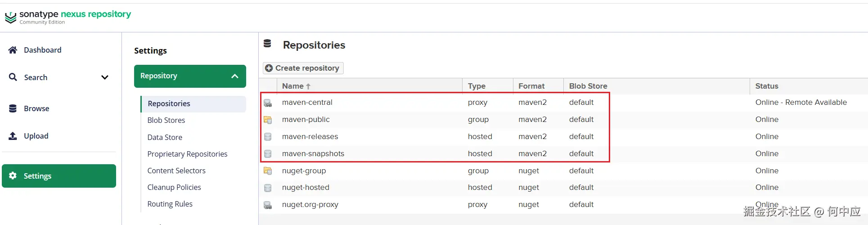The width and height of the screenshot is (868, 225).
Task: Click the Upload arrow icon
Action: click(x=13, y=136)
